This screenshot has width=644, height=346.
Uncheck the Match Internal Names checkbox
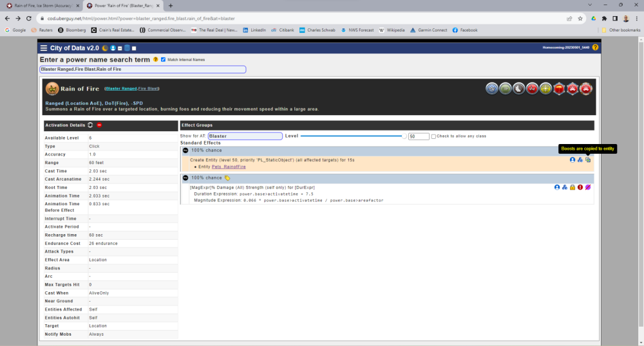164,60
